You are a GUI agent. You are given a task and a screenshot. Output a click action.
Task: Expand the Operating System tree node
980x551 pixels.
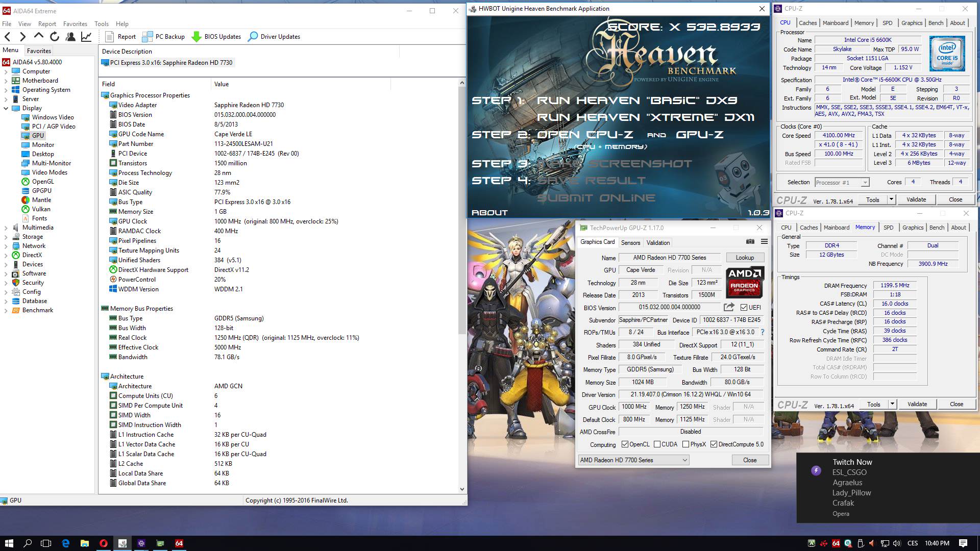[x=6, y=90]
